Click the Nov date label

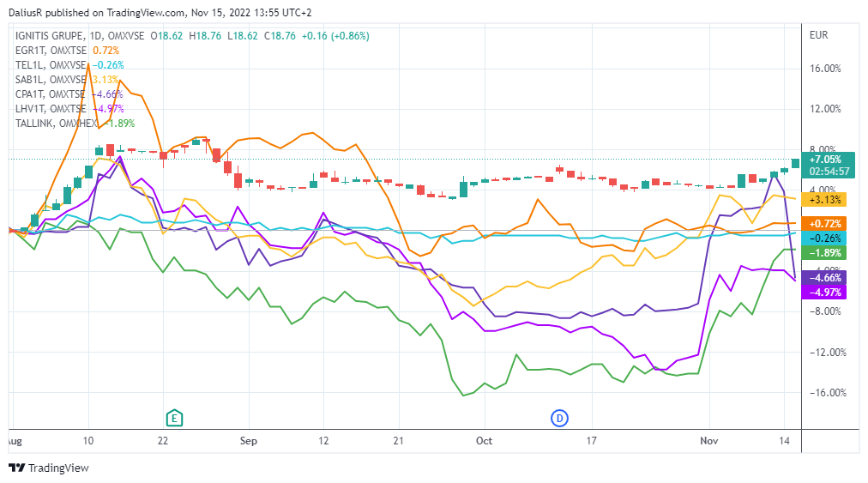tap(709, 441)
